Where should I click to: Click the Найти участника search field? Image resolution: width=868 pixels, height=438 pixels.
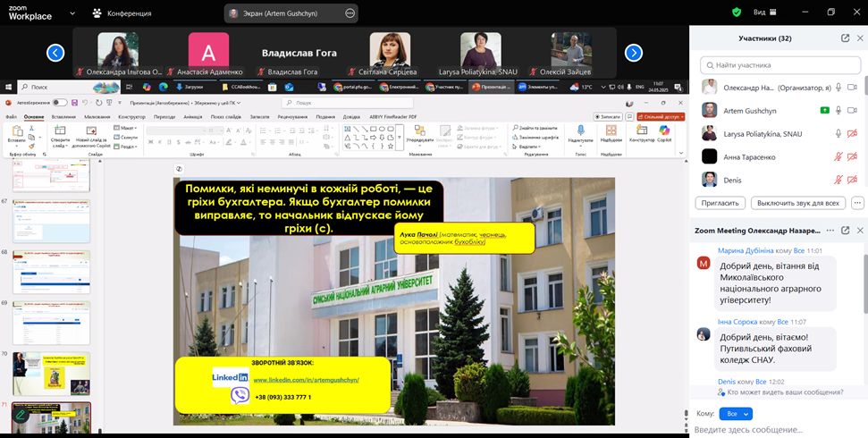point(779,64)
